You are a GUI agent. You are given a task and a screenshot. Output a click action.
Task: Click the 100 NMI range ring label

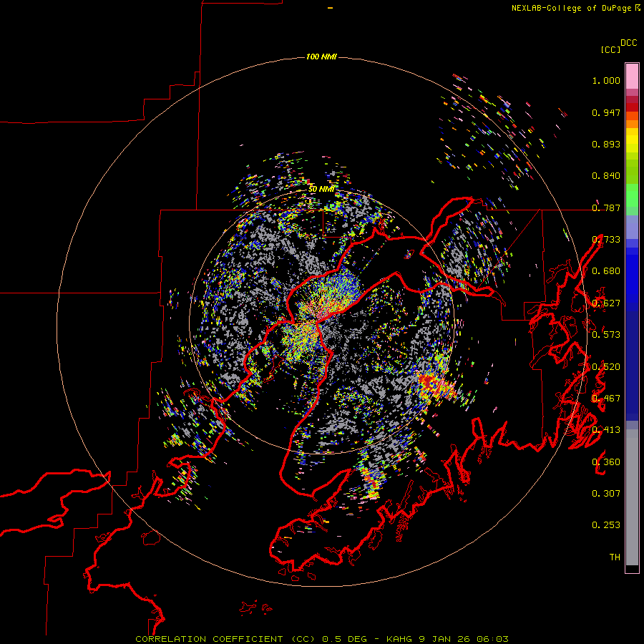(x=321, y=57)
